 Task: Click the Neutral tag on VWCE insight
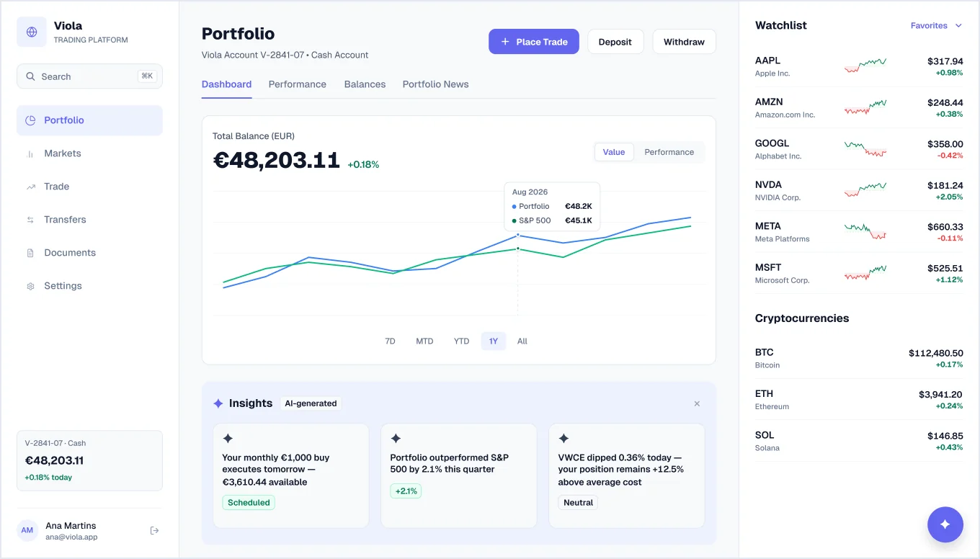click(x=578, y=503)
